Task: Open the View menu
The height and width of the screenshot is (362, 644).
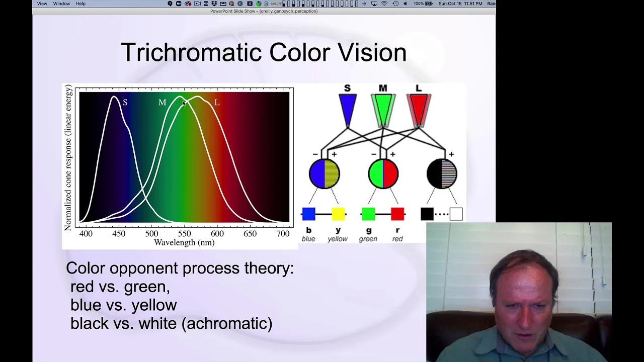Action: (42, 4)
